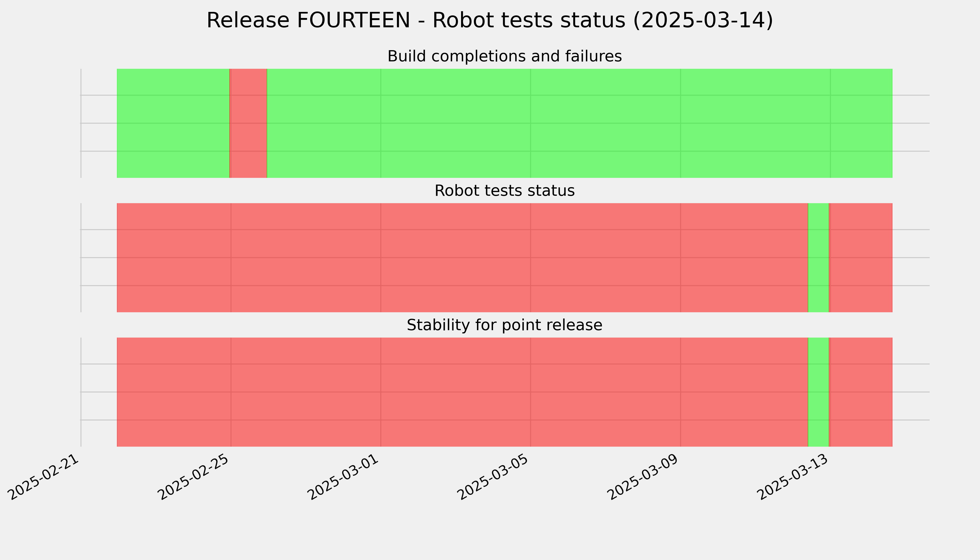Click the Build completions and failures subtitle

pos(504,56)
